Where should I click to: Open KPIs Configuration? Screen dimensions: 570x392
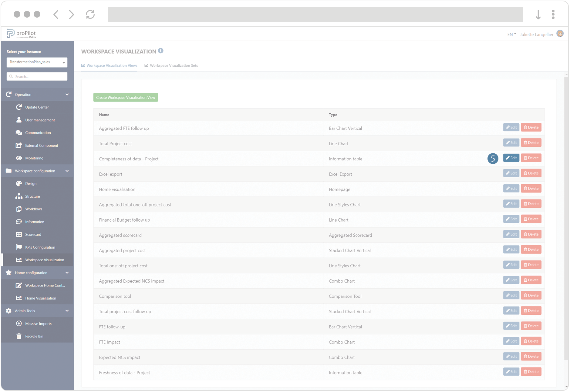[x=40, y=247]
